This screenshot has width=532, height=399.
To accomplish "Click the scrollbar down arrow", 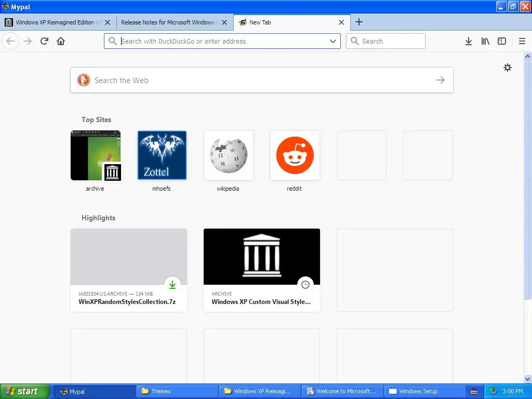I will [x=527, y=379].
